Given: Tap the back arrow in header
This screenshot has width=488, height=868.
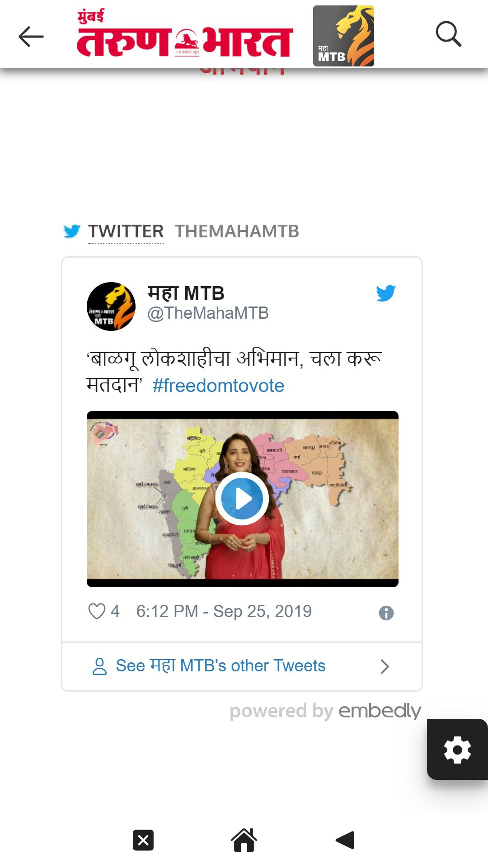Looking at the screenshot, I should 31,36.
